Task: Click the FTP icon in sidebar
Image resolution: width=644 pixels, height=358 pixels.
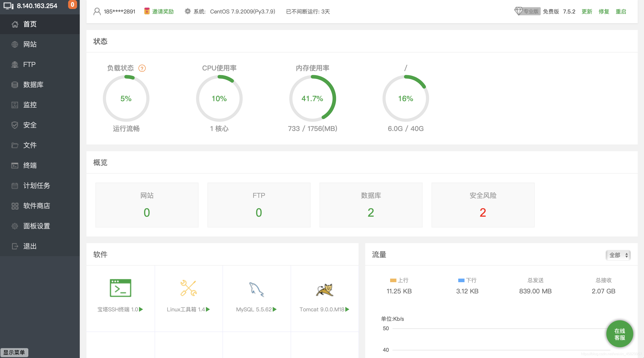Action: click(15, 65)
